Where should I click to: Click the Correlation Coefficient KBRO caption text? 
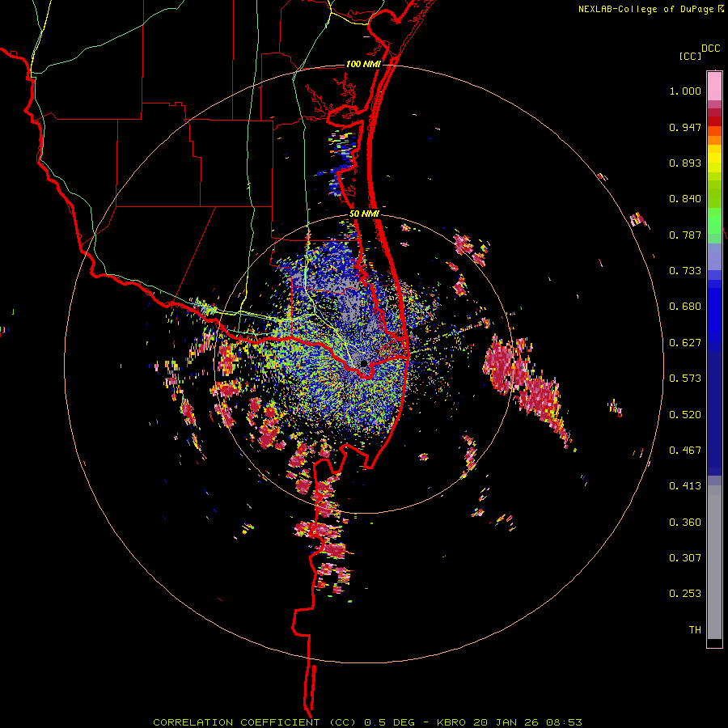(367, 722)
